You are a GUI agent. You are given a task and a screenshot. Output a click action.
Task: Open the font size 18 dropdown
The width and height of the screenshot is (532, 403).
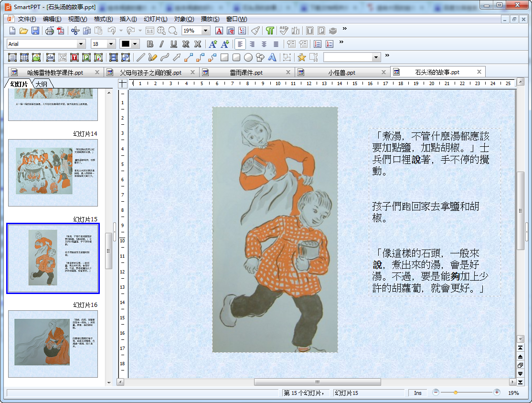(111, 44)
